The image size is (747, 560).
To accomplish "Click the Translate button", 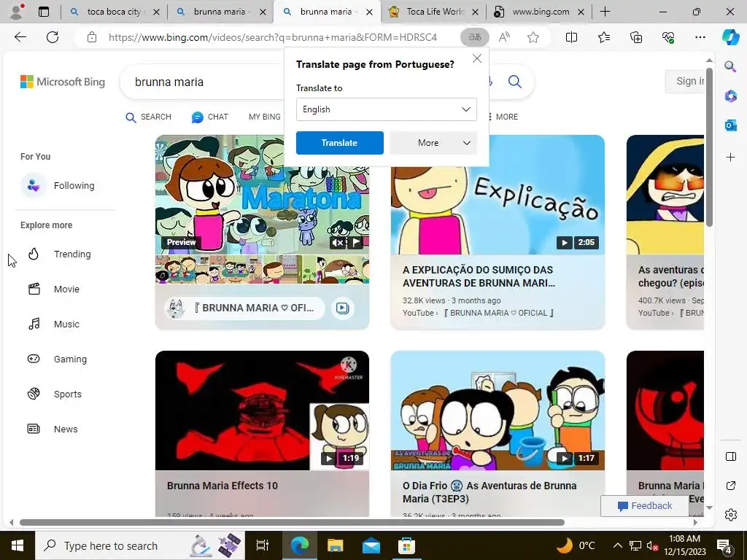I will click(x=340, y=143).
